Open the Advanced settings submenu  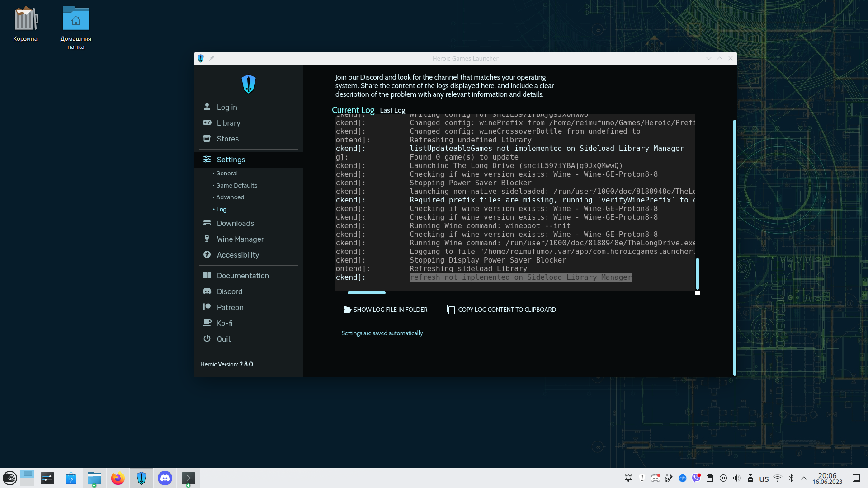230,197
